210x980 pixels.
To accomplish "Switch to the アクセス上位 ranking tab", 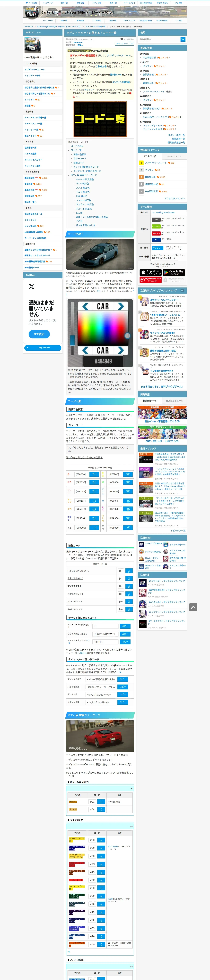I will coord(150,156).
